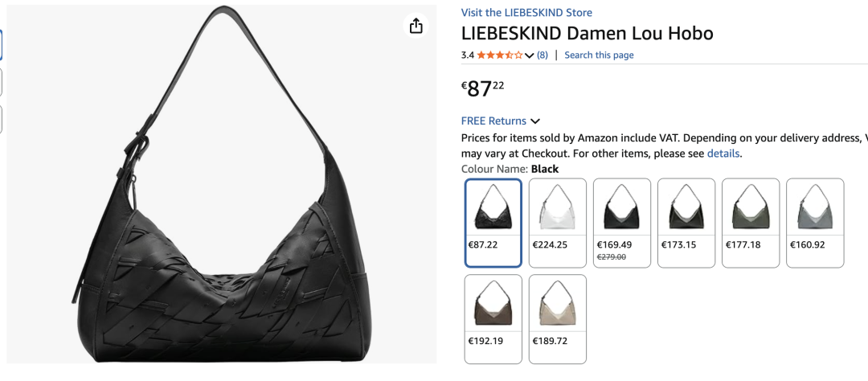Choose the olive green bag at €177.18

(x=751, y=223)
